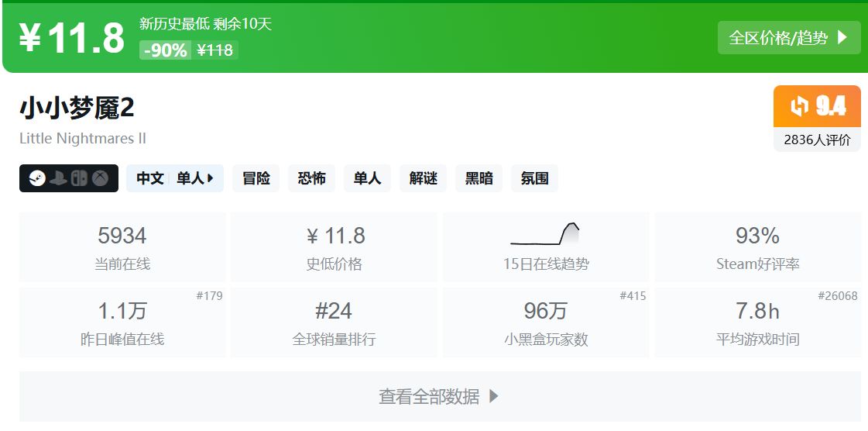Viewport: 868px width, 431px height.
Task: Click the game title 小小梦魇2
Action: pos(77,108)
